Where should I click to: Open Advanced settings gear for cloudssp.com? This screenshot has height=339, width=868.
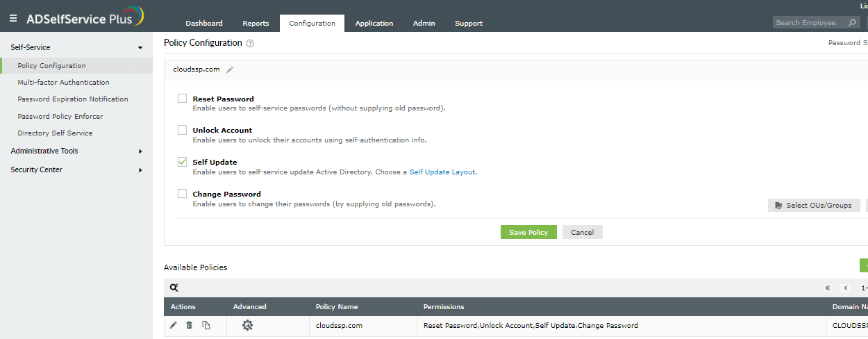[247, 325]
